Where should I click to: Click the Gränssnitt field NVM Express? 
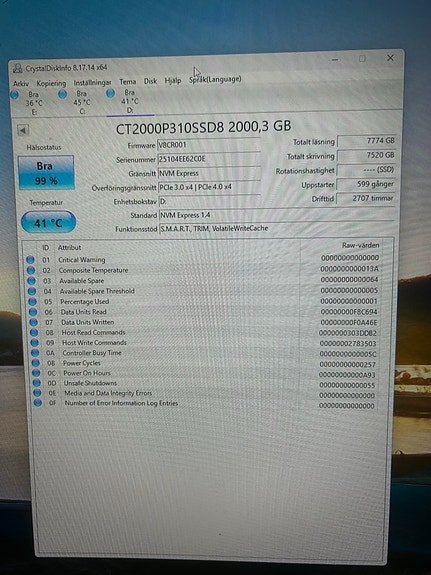pos(209,173)
